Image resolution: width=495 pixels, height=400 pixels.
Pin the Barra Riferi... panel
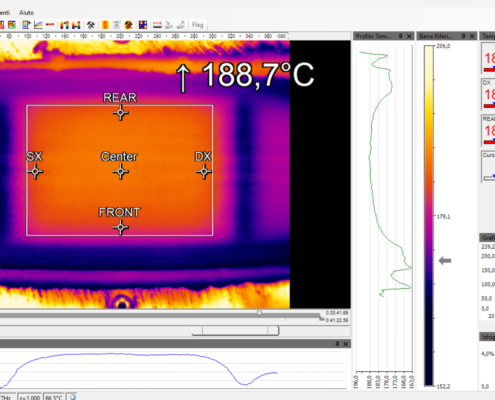[463, 36]
